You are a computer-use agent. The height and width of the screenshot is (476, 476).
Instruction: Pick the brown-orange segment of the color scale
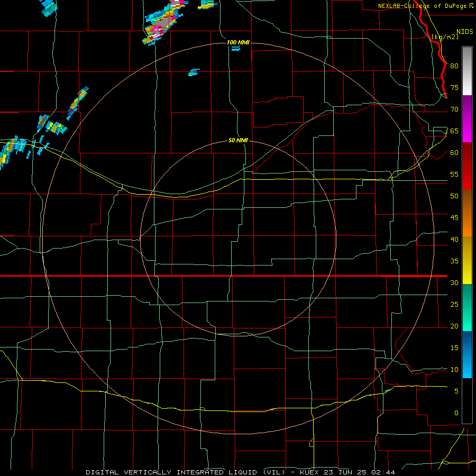point(467,213)
